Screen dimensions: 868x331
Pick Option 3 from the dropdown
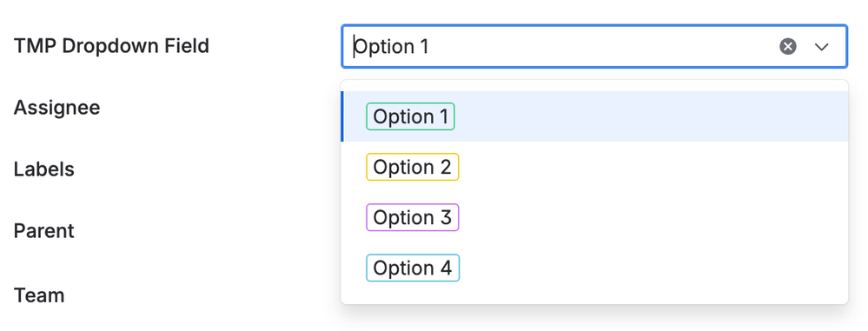pos(594,217)
